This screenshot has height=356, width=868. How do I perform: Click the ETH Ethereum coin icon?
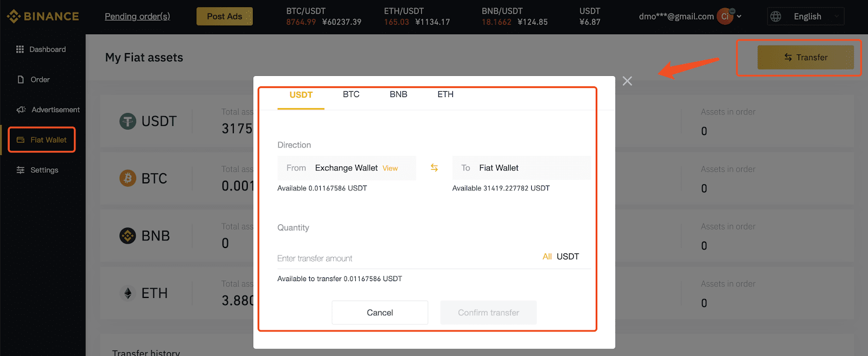[127, 293]
